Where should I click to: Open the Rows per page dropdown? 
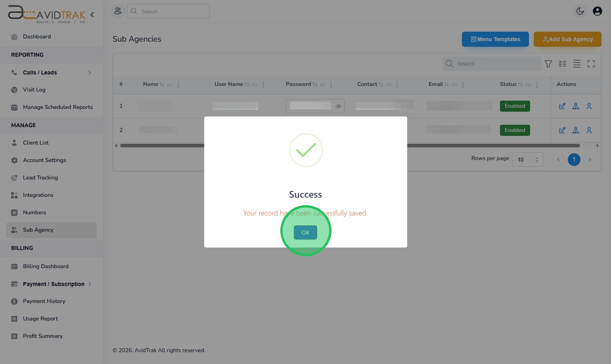528,160
